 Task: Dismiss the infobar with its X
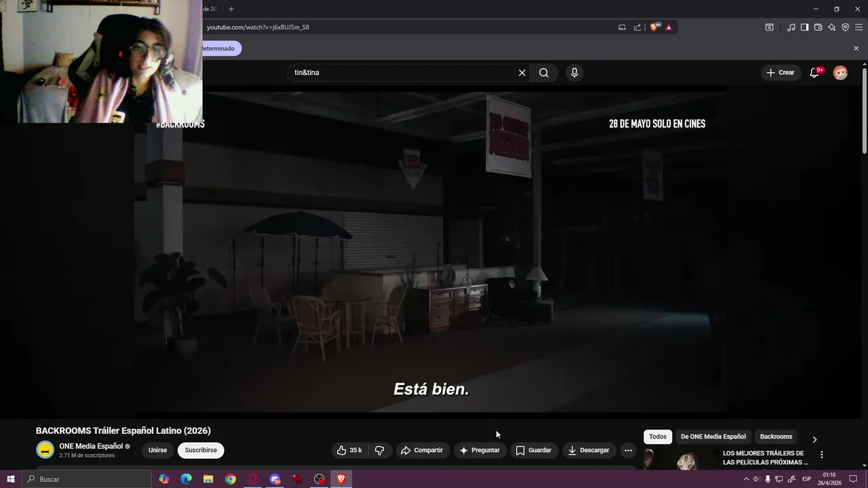click(x=856, y=48)
